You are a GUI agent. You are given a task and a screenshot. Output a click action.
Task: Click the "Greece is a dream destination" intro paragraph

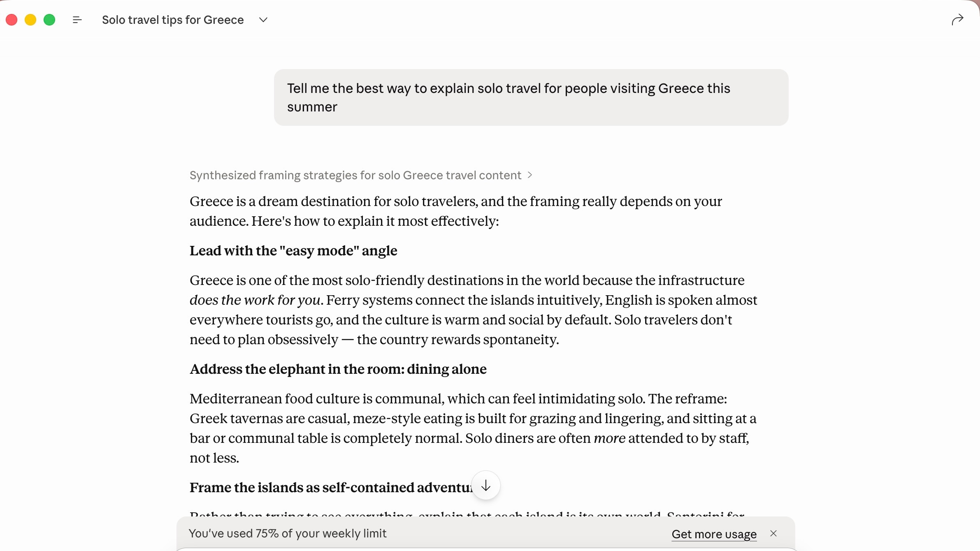click(455, 211)
